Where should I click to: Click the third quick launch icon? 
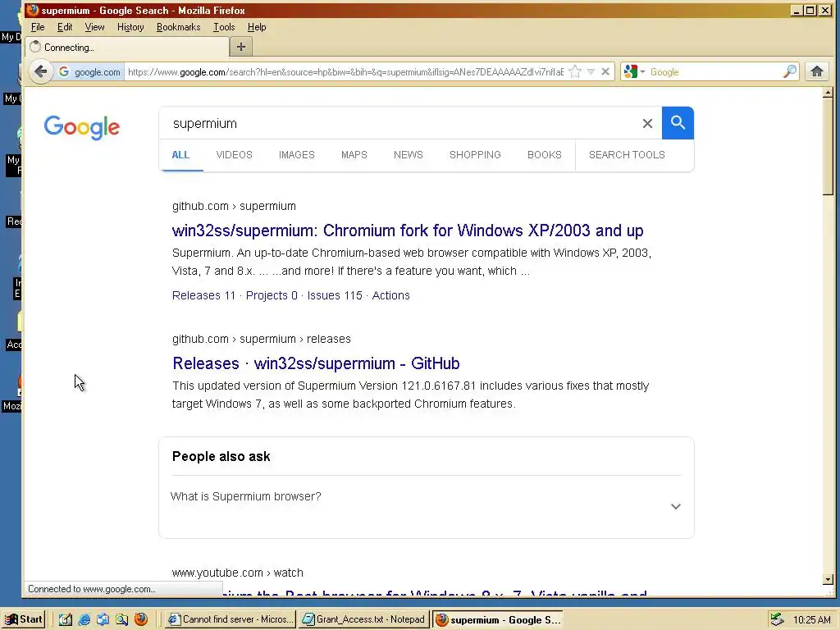tap(103, 619)
